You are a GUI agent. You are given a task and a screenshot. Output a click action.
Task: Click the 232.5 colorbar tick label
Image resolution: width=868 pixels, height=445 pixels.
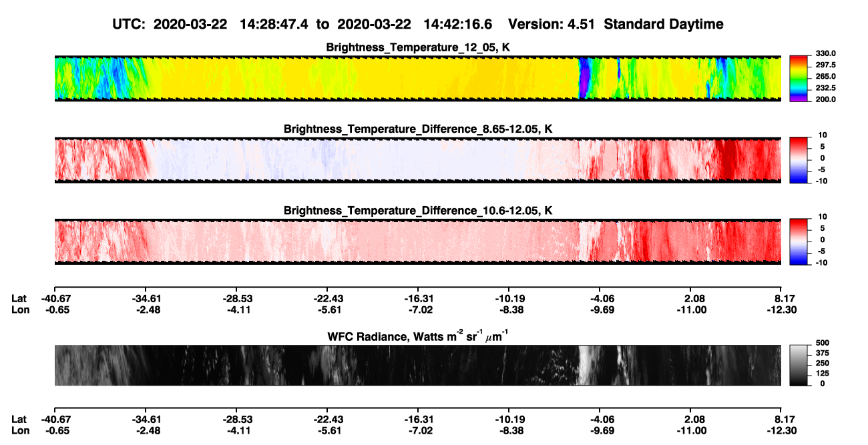coord(825,88)
